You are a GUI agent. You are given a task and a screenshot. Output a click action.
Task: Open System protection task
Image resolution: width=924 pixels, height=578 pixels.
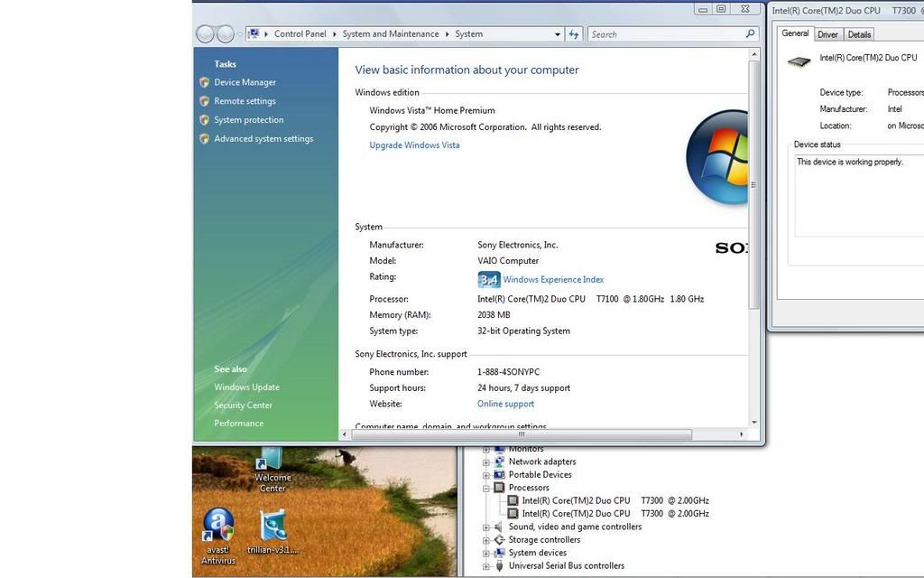coord(249,120)
